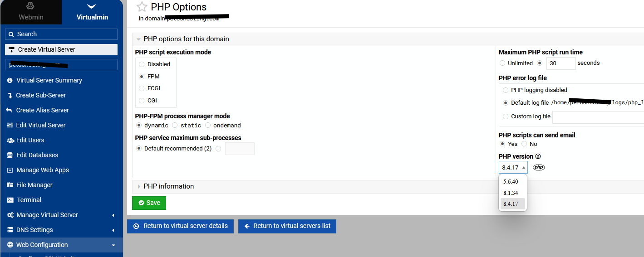This screenshot has height=257, width=644.
Task: Click the custom log file text field
Action: [x=598, y=116]
